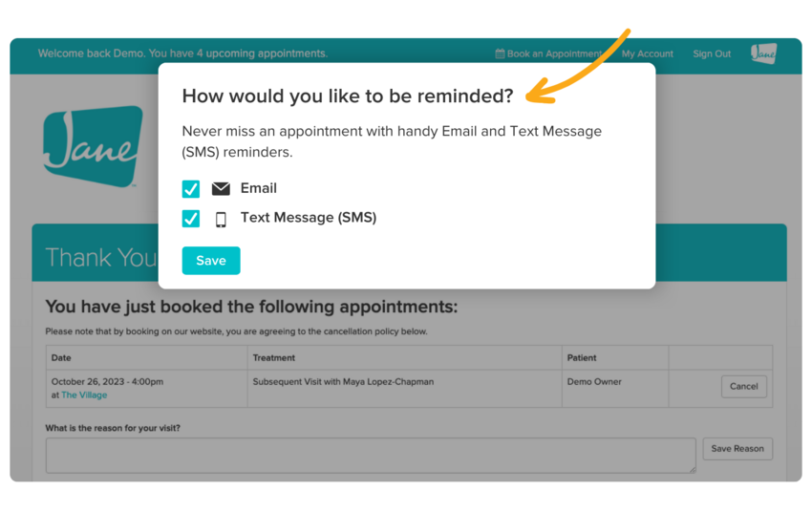This screenshot has height=512, width=812.
Task: Click the Text Message (SMS) label
Action: click(x=308, y=218)
